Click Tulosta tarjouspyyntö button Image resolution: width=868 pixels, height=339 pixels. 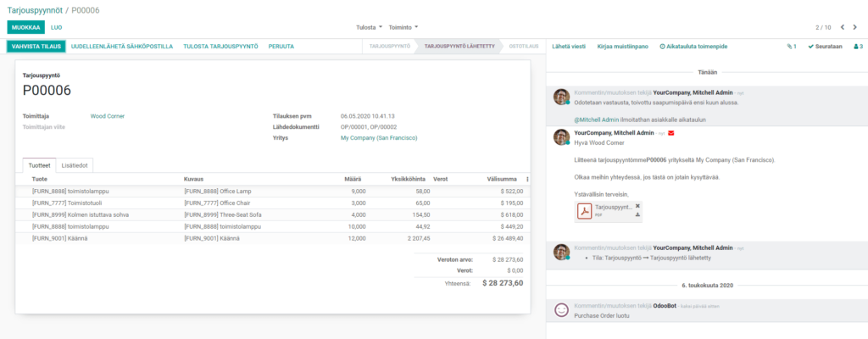[221, 47]
